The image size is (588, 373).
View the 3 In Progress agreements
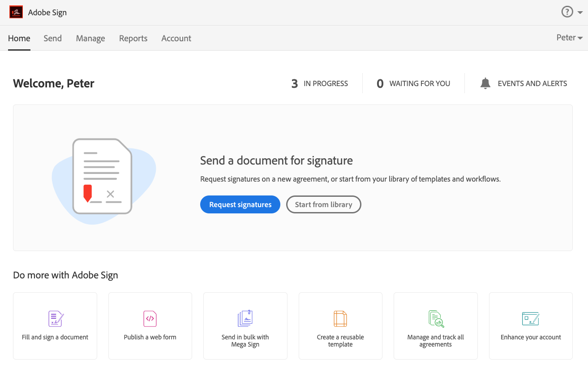point(320,83)
